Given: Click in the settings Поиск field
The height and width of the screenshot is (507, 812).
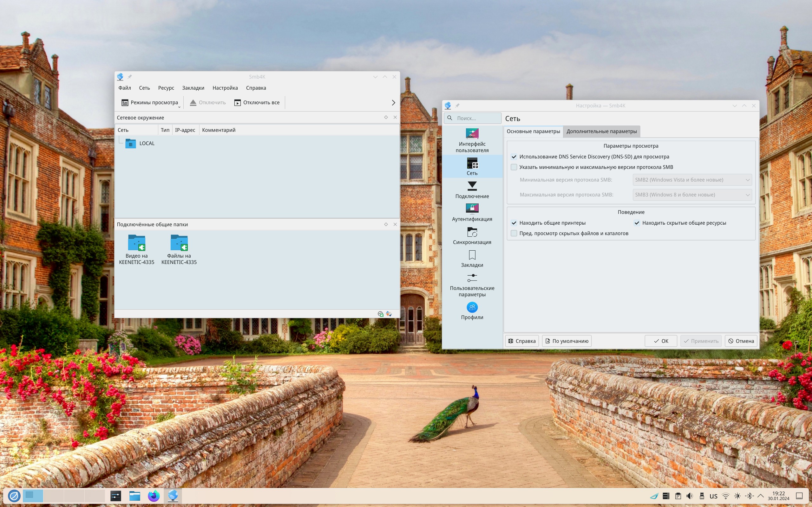Looking at the screenshot, I should 476,118.
